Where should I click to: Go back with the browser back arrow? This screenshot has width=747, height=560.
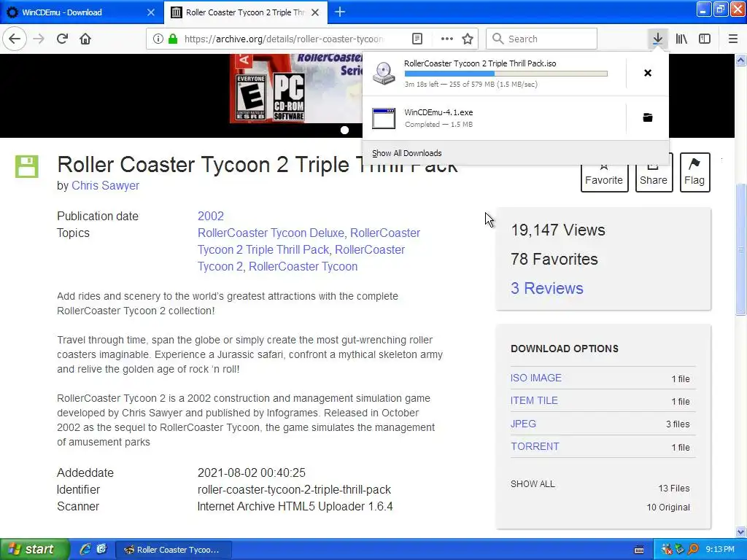tap(15, 39)
